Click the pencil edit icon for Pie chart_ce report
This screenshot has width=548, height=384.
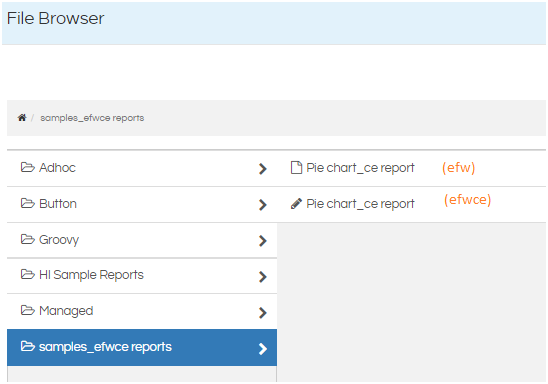296,204
